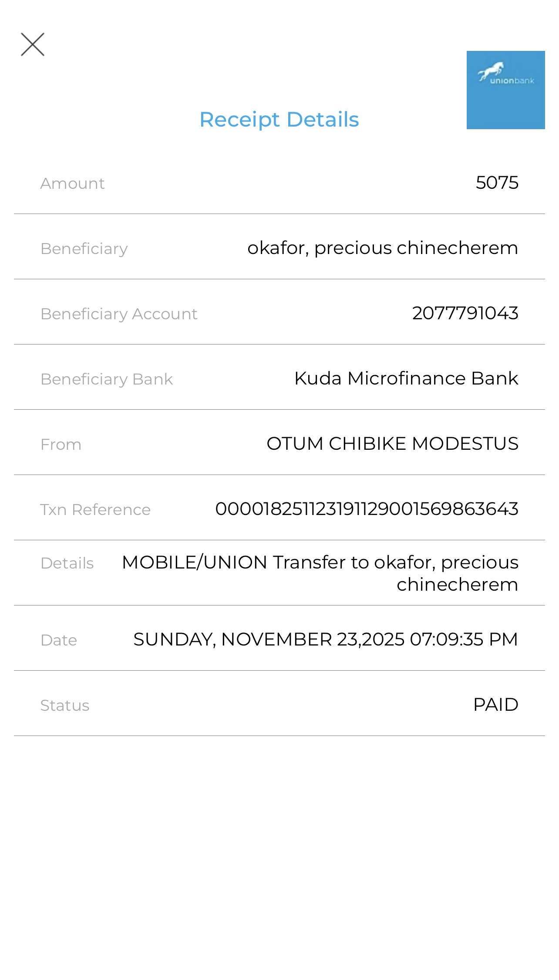559x980 pixels.
Task: Tap the Union Bank horse logo
Action: tap(505, 90)
